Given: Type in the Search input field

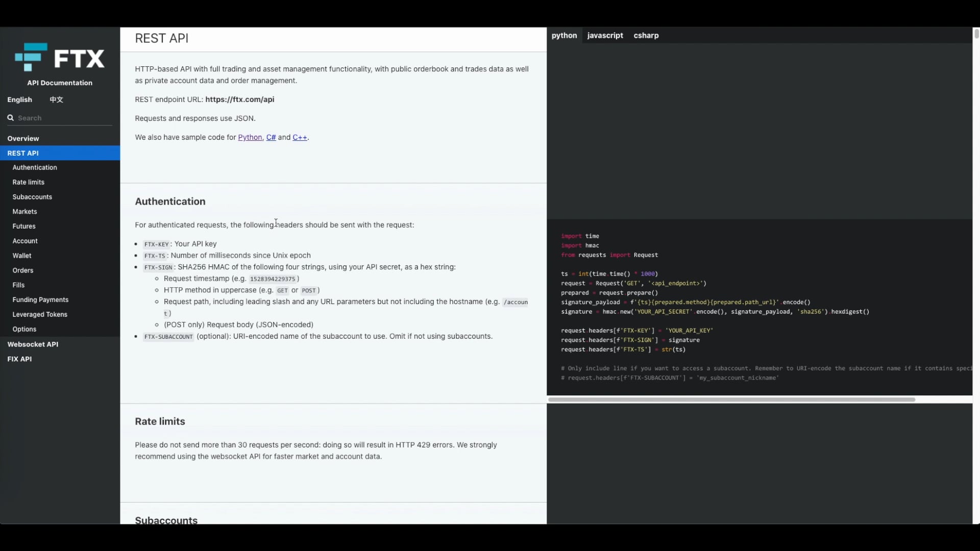Looking at the screenshot, I should click(x=64, y=118).
